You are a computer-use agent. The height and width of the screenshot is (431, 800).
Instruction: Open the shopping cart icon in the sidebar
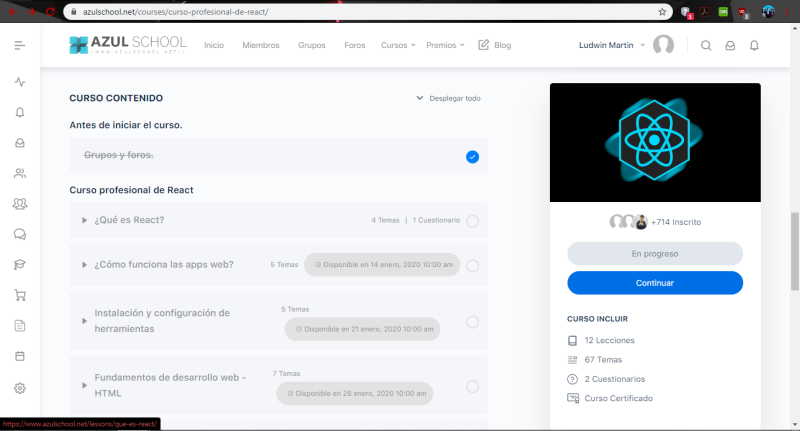click(x=20, y=295)
